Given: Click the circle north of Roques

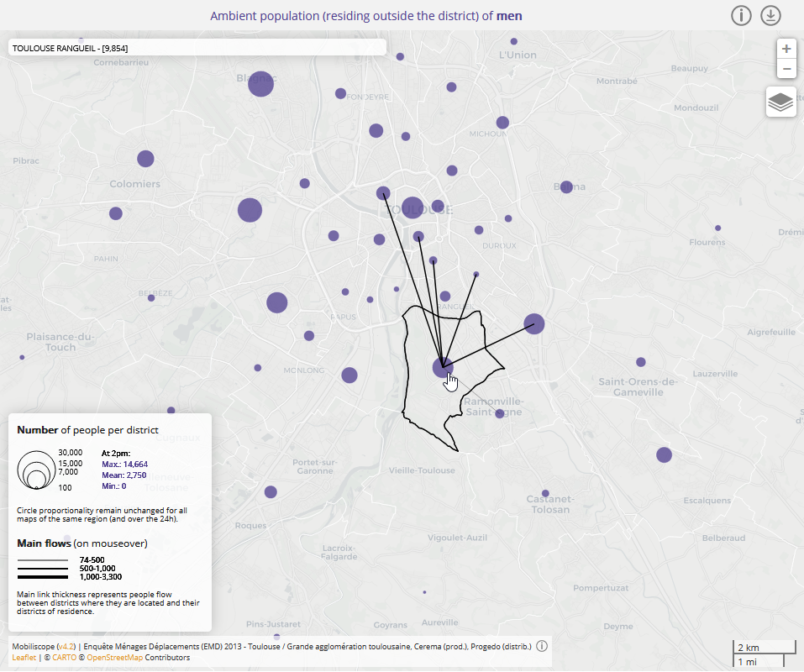Looking at the screenshot, I should (x=271, y=492).
